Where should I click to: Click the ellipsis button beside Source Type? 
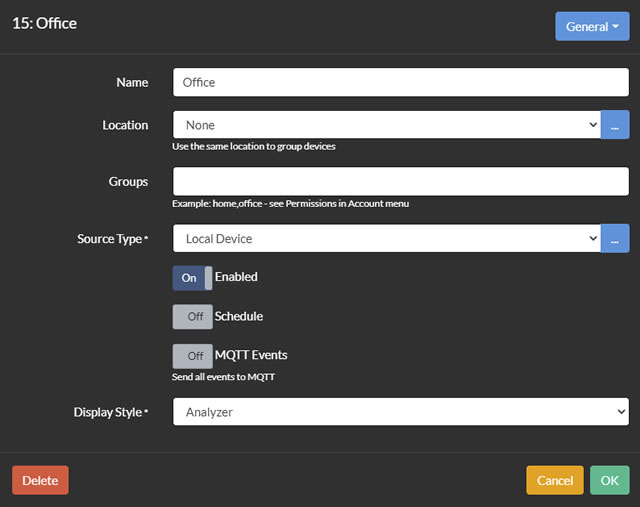point(614,239)
